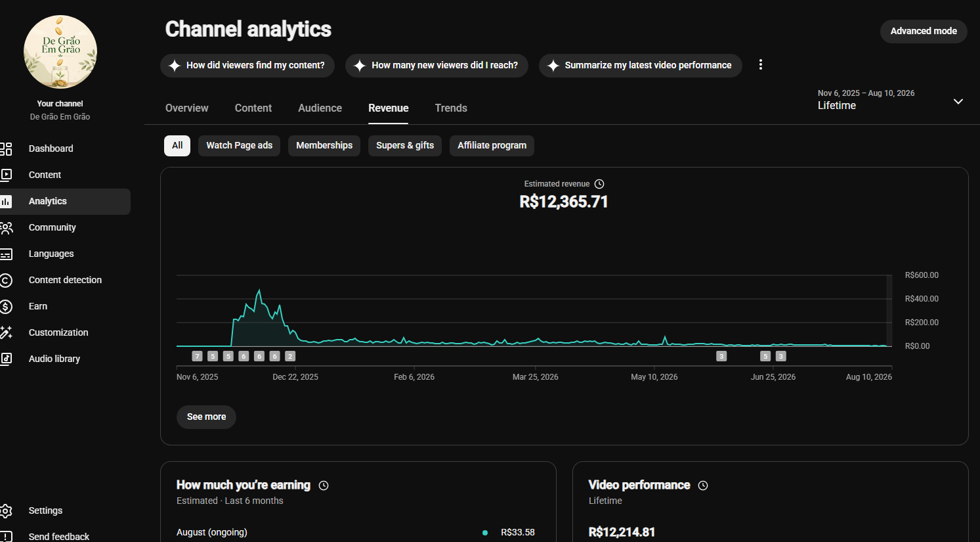Select the All revenue filter chip
The height and width of the screenshot is (542, 980).
(x=177, y=145)
